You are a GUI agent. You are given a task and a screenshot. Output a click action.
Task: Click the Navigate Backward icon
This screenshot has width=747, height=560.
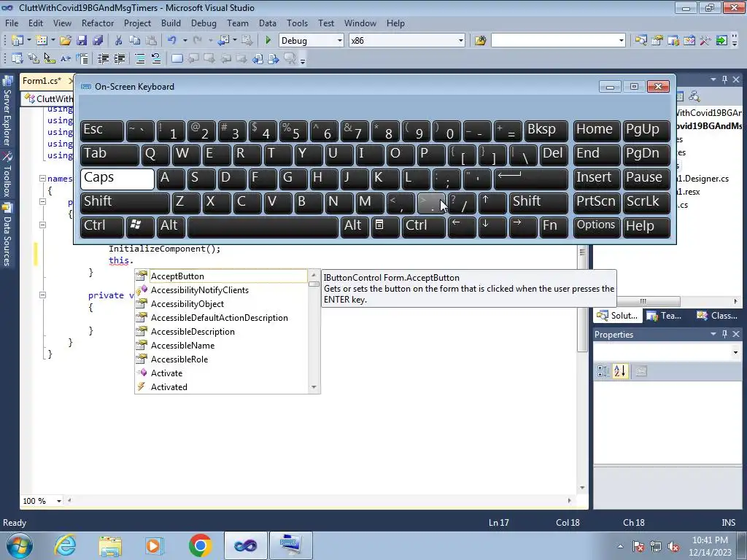[223, 41]
